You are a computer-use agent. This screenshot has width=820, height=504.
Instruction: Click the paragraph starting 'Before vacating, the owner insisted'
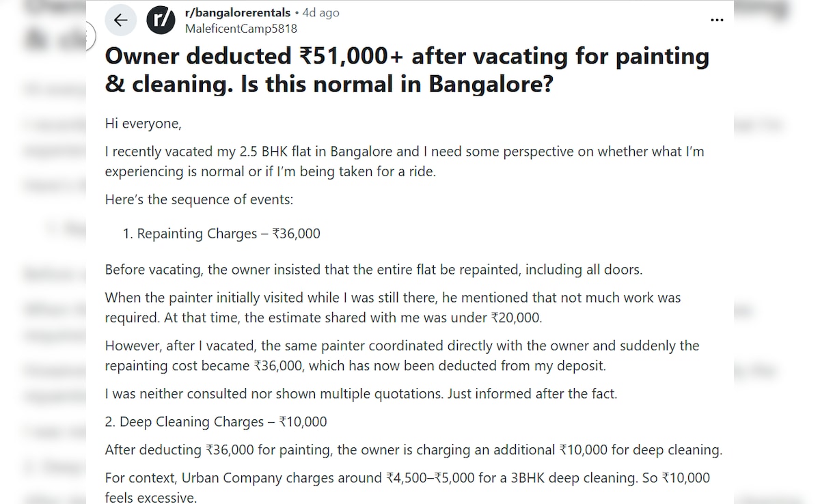pos(373,269)
